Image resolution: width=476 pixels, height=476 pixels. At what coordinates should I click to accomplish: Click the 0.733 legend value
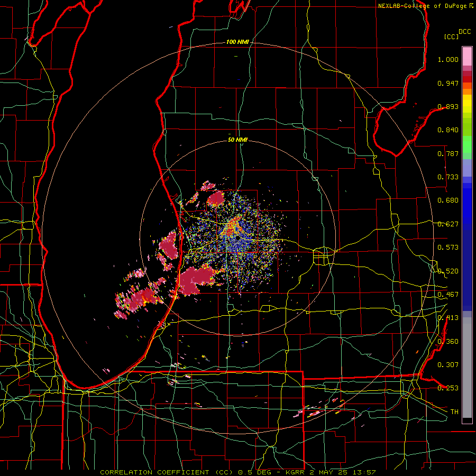click(448, 177)
